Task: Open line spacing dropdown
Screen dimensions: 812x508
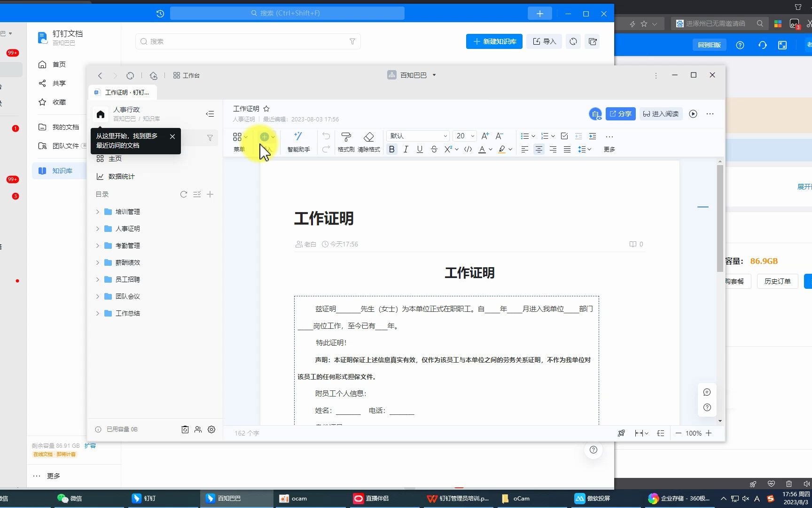Action: pos(584,149)
